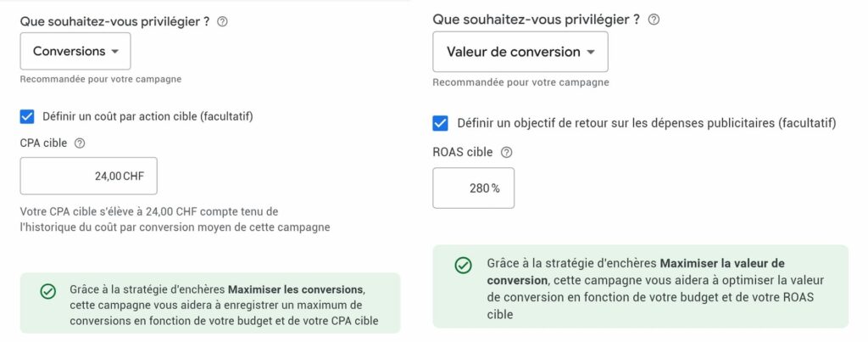The width and height of the screenshot is (868, 342).
Task: Focus the 280 % target ROAS field
Action: pyautogui.click(x=473, y=188)
